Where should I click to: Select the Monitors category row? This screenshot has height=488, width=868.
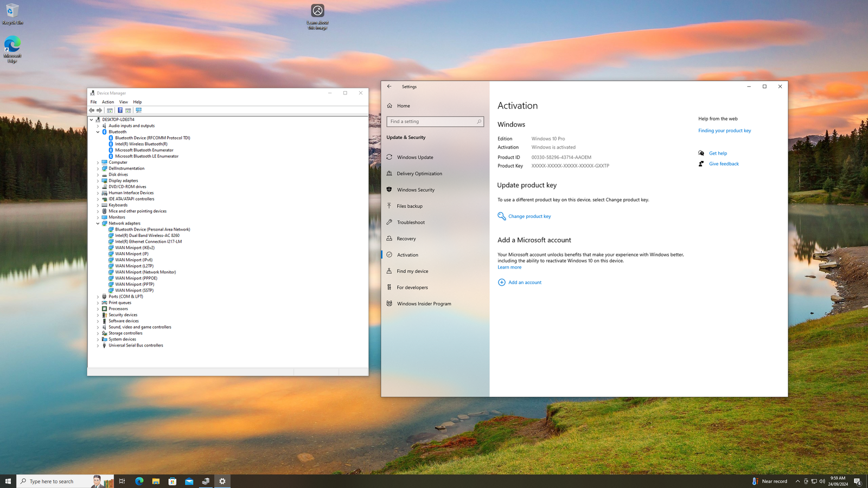pos(117,217)
